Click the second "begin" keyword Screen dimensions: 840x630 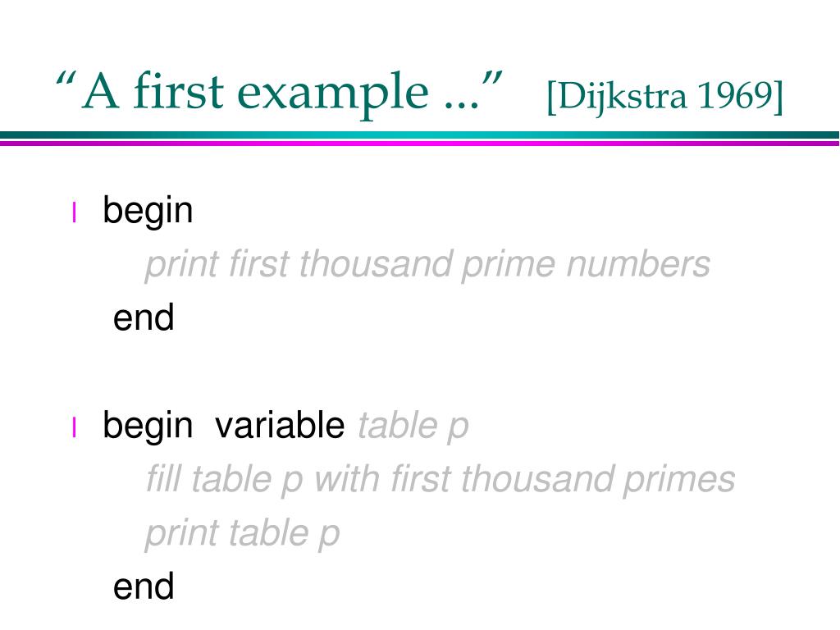click(x=148, y=427)
